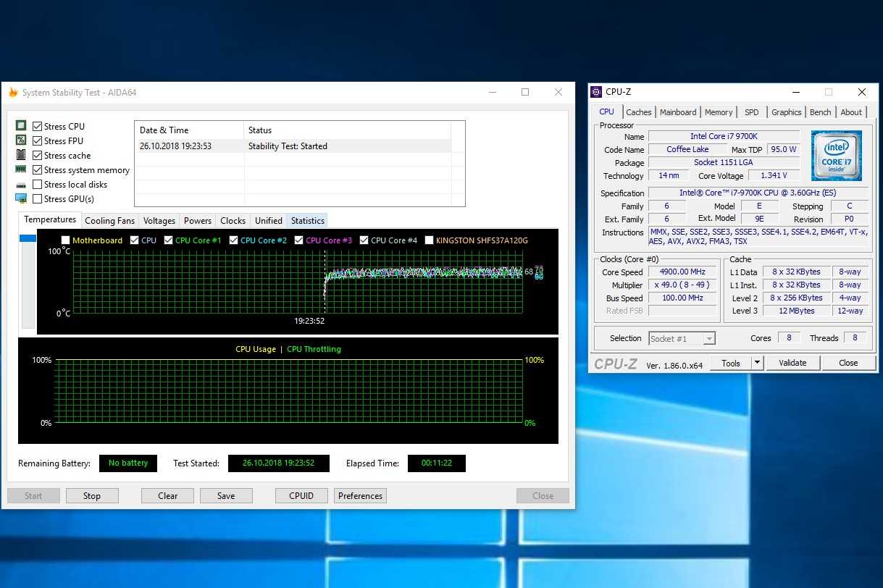The width and height of the screenshot is (883, 588).
Task: Click the memory module icon beside Stress system memory
Action: (x=21, y=169)
